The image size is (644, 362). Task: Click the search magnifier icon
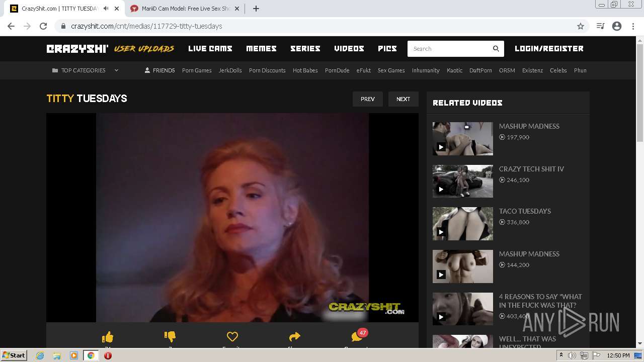tap(496, 49)
